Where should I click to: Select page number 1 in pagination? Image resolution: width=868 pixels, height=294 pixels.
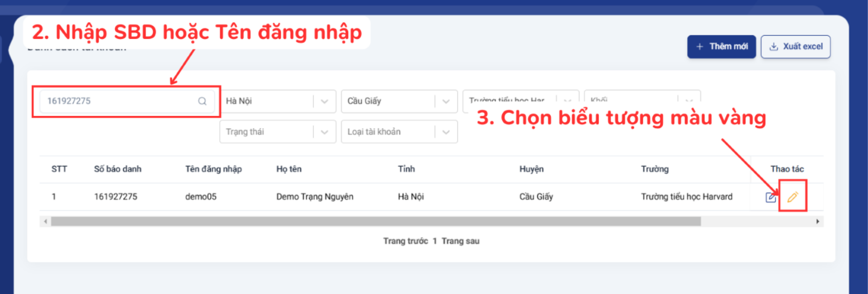(x=434, y=241)
